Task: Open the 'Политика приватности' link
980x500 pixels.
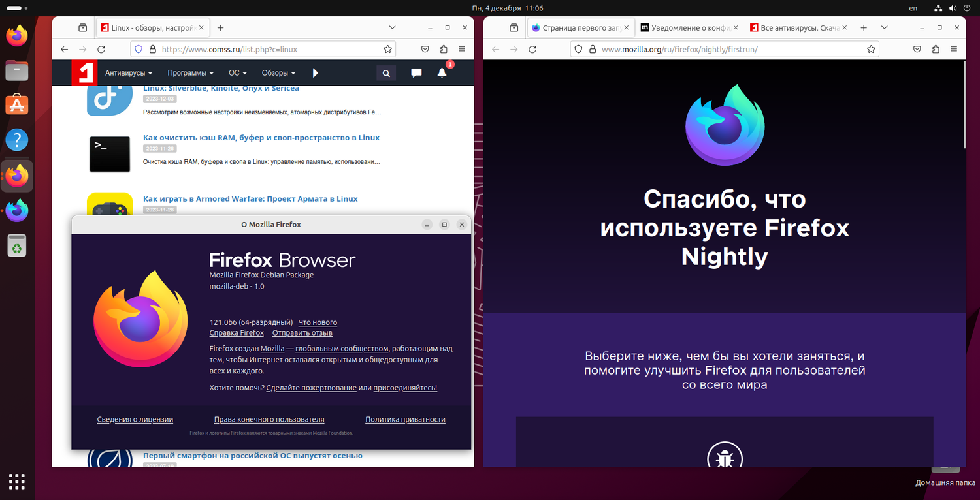Action: 405,420
